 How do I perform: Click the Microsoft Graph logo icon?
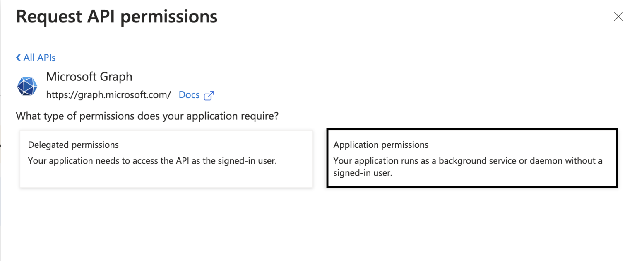[27, 86]
